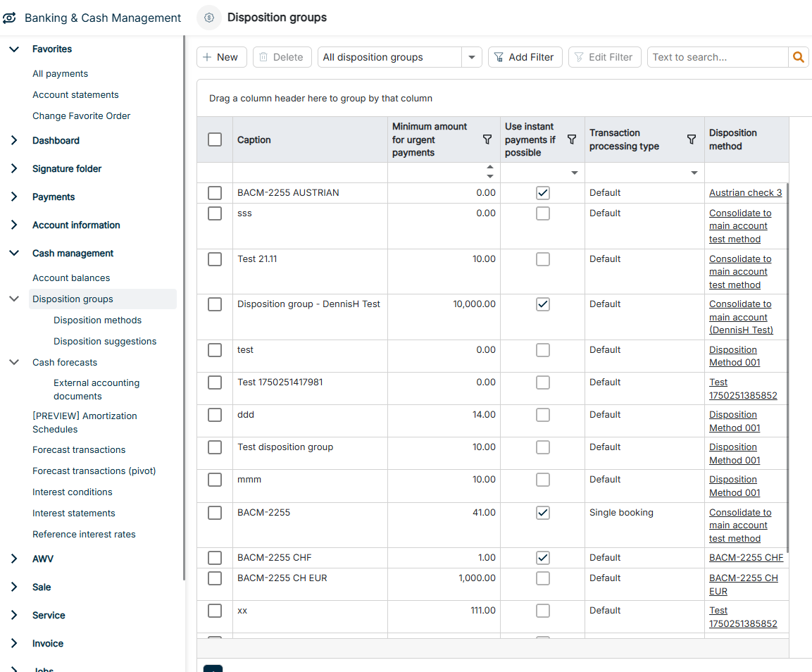Viewport: 812px width, 672px height.
Task: Select the xx row checkbox
Action: click(x=214, y=611)
